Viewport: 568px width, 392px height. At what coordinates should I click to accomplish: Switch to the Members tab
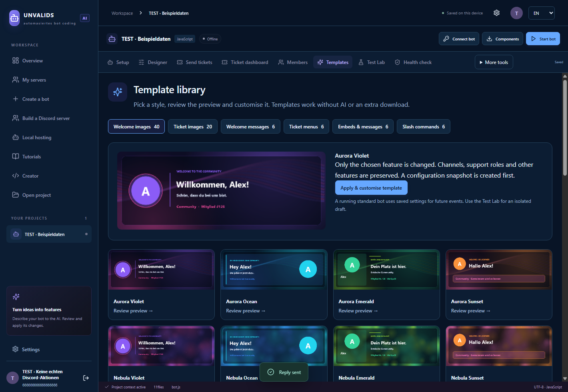coord(293,62)
